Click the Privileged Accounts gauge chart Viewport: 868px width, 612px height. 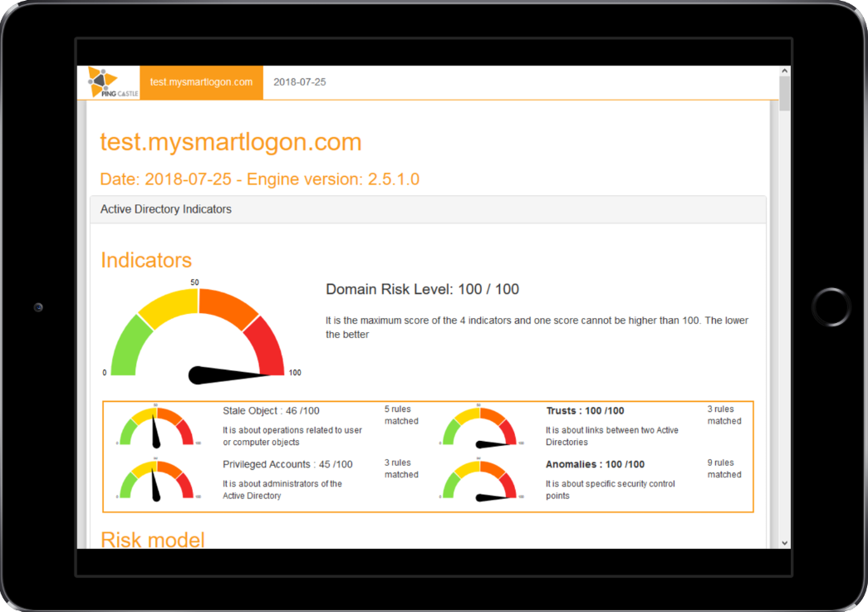[159, 478]
